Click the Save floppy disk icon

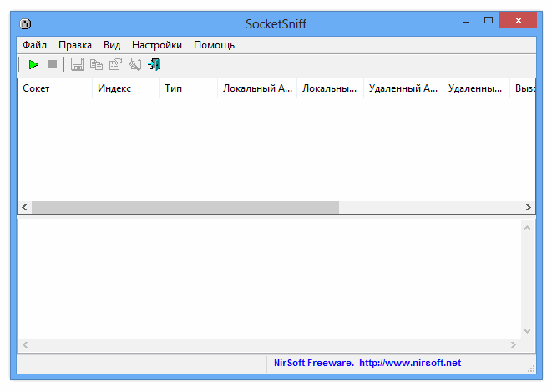pos(78,64)
